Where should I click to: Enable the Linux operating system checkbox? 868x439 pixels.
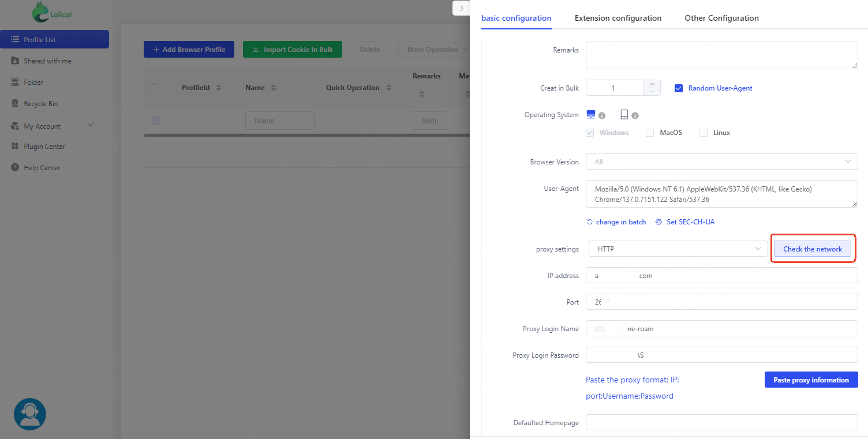pyautogui.click(x=704, y=133)
